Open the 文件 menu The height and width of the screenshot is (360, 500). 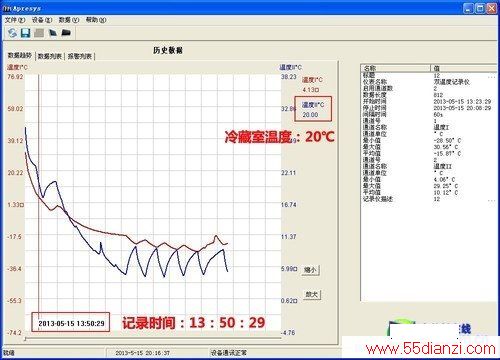(15, 20)
